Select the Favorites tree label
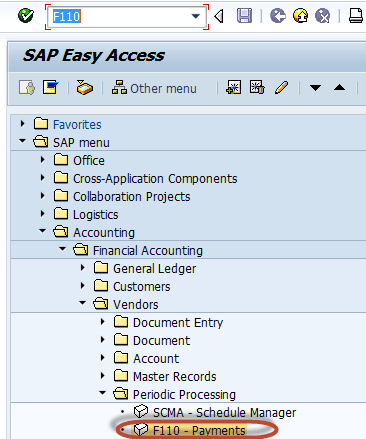 (x=77, y=125)
